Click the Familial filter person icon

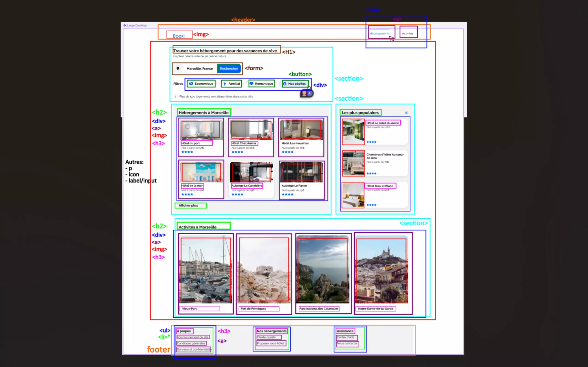coord(225,83)
